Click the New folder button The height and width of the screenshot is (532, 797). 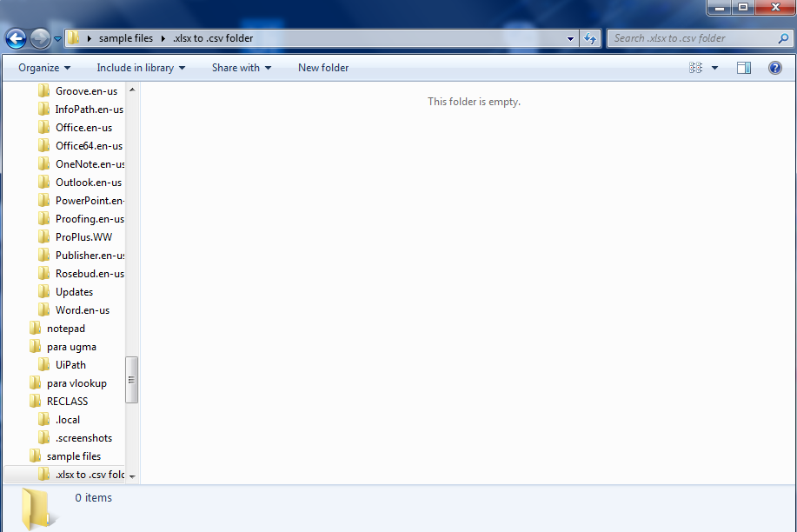[322, 67]
